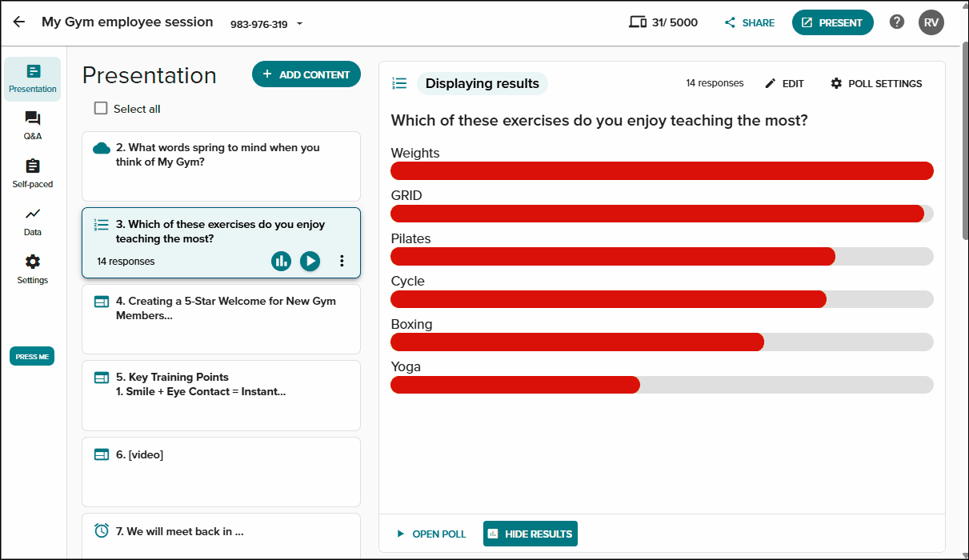Image resolution: width=969 pixels, height=560 pixels.
Task: Click the Cycle option label
Action: tap(407, 281)
